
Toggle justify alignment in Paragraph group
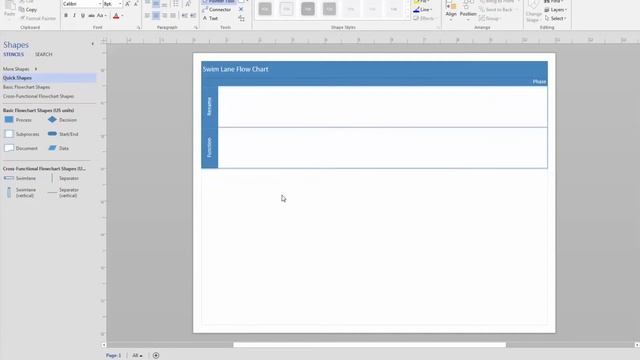(x=173, y=16)
